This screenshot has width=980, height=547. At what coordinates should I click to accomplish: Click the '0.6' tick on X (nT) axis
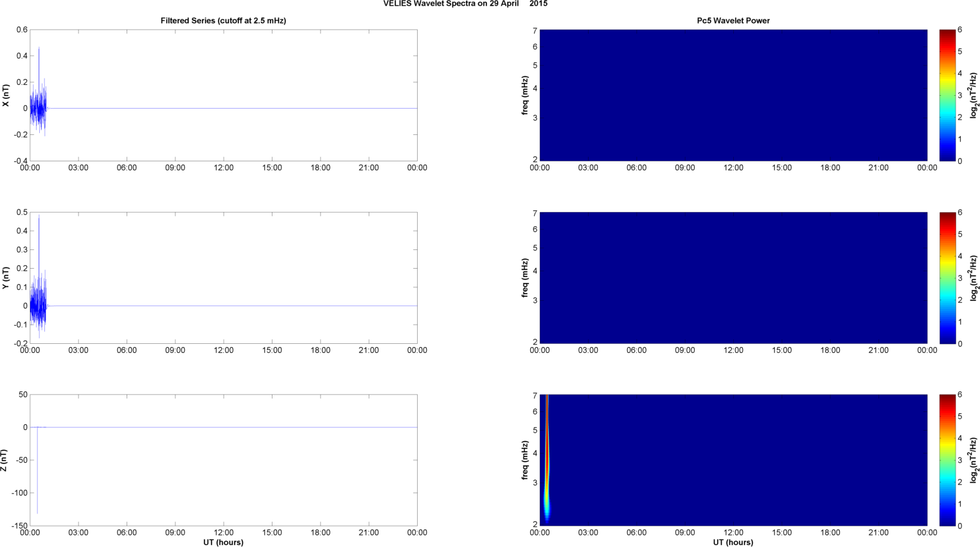pyautogui.click(x=22, y=30)
